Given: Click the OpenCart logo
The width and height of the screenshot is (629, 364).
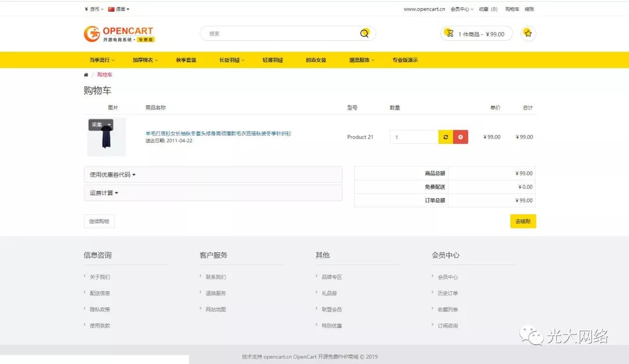Looking at the screenshot, I should (119, 34).
